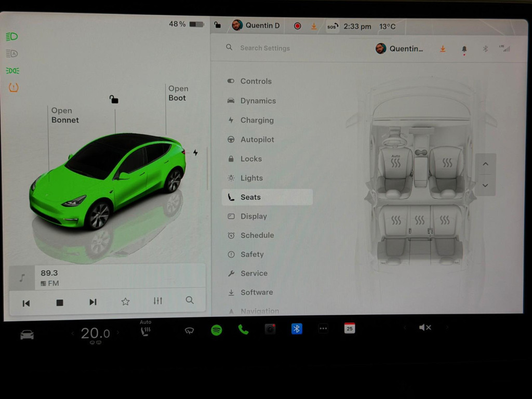Turn on the rear middle seat heater
Viewport: 532px width, 399px height.
(x=419, y=220)
